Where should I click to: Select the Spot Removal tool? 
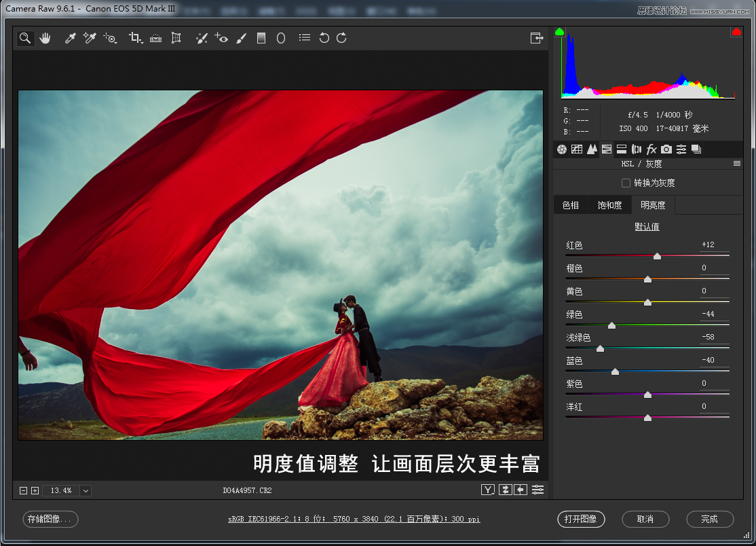coord(202,38)
